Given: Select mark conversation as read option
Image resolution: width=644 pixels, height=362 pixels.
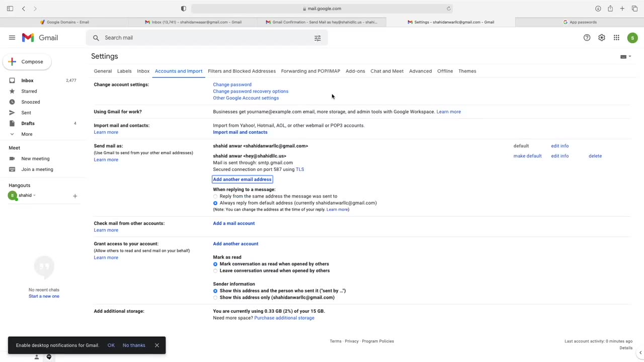Looking at the screenshot, I should pos(215,264).
